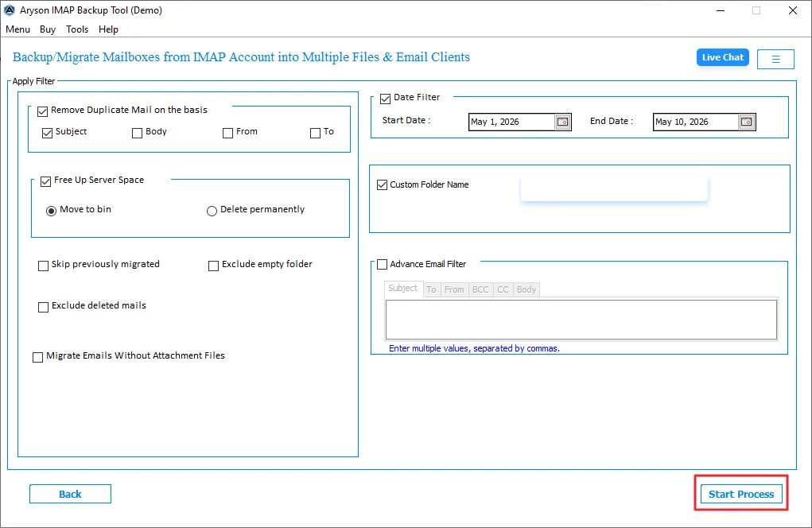Click the Advance Email Filter text area
The height and width of the screenshot is (528, 812).
(581, 320)
